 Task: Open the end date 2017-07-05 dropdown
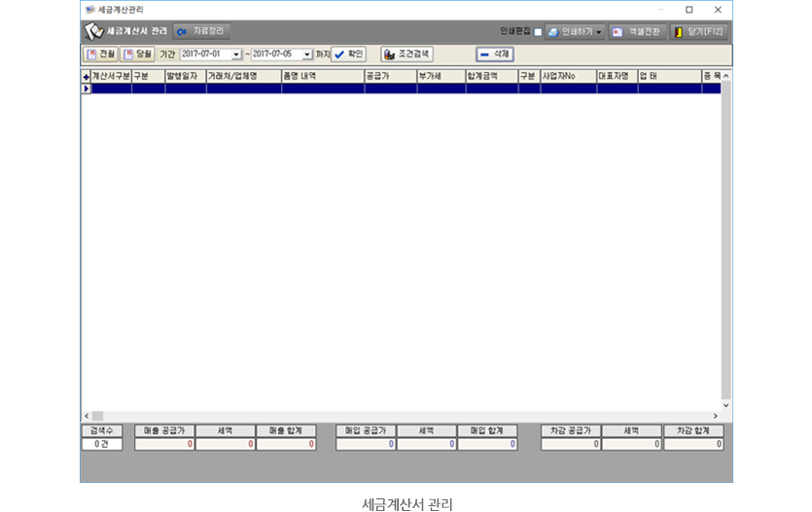pos(307,55)
